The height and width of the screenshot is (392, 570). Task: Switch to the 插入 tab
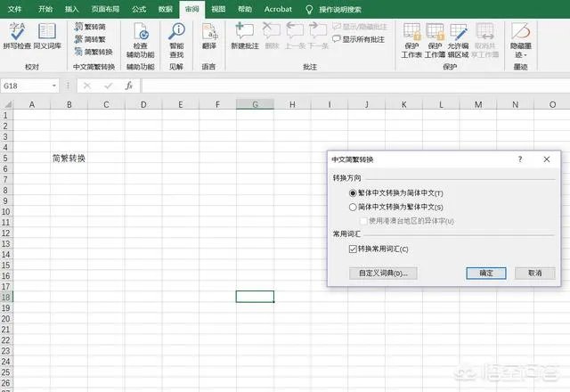(71, 9)
